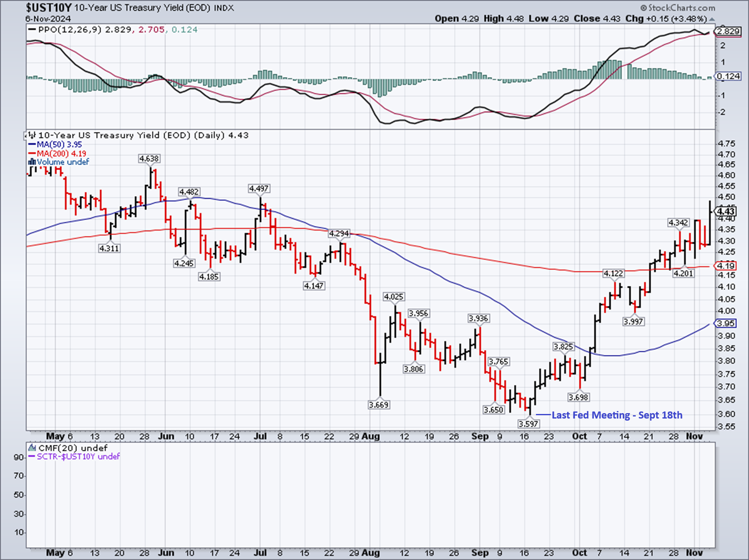Image resolution: width=749 pixels, height=560 pixels.
Task: Click the purple SCTR legend line marker
Action: (32, 457)
